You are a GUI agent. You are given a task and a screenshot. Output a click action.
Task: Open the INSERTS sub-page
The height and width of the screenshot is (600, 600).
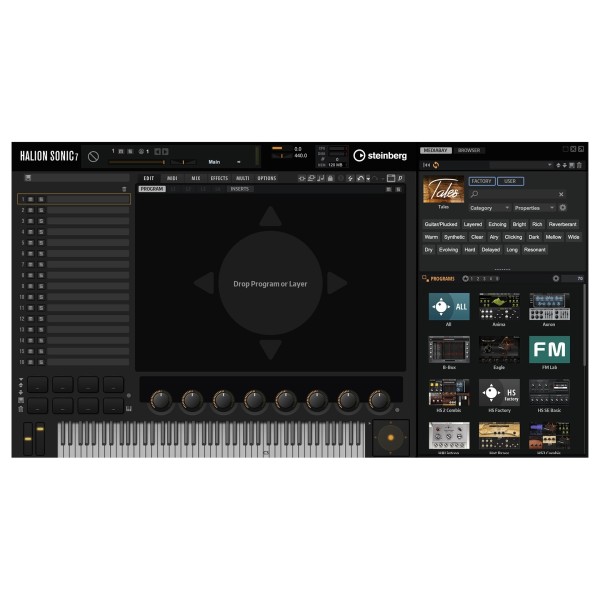click(x=240, y=189)
